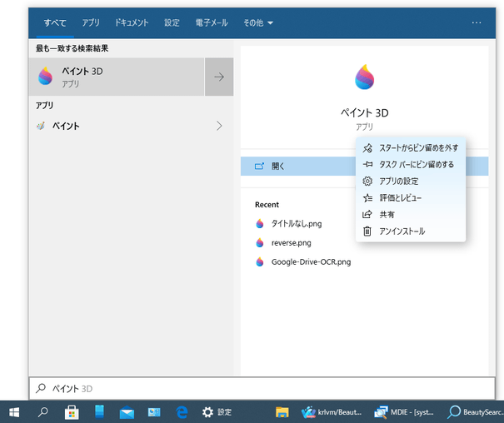Image resolution: width=504 pixels, height=423 pixels.
Task: Select タスク バーにピン留めする menu item
Action: 411,164
